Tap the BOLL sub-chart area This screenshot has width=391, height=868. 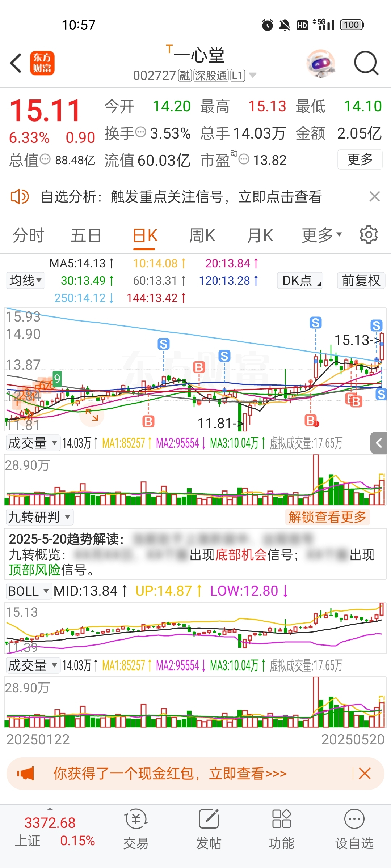pos(195,628)
